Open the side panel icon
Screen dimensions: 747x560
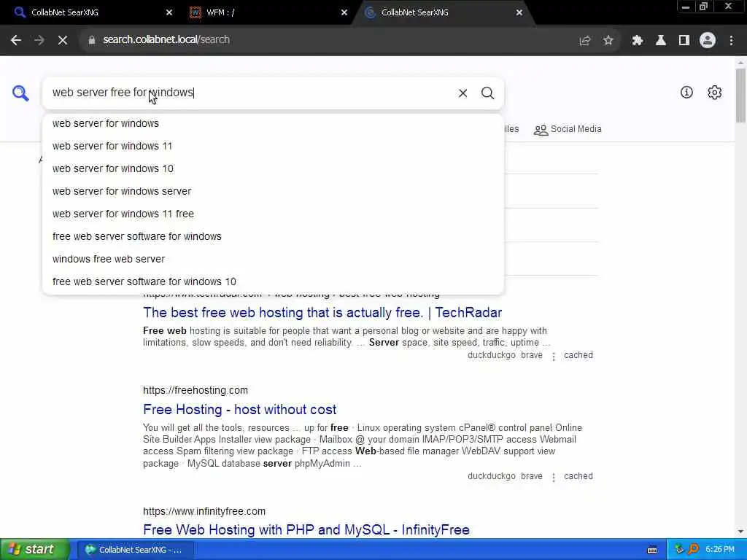[x=684, y=41]
